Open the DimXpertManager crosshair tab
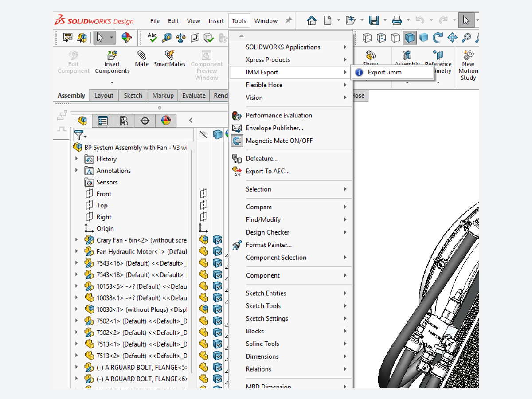The image size is (532, 399). point(145,121)
